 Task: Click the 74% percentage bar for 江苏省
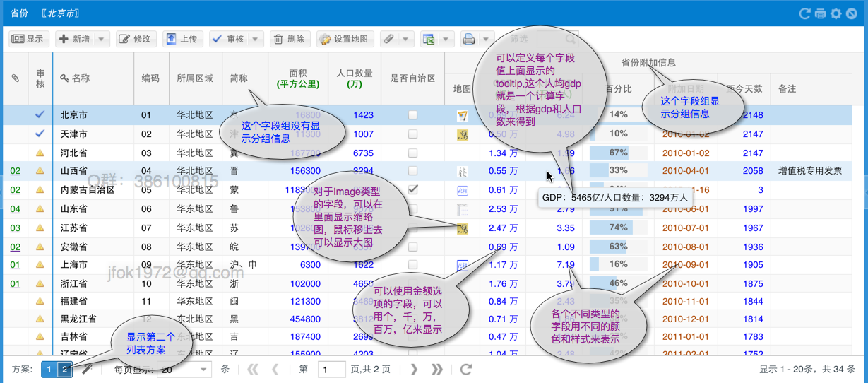(619, 228)
